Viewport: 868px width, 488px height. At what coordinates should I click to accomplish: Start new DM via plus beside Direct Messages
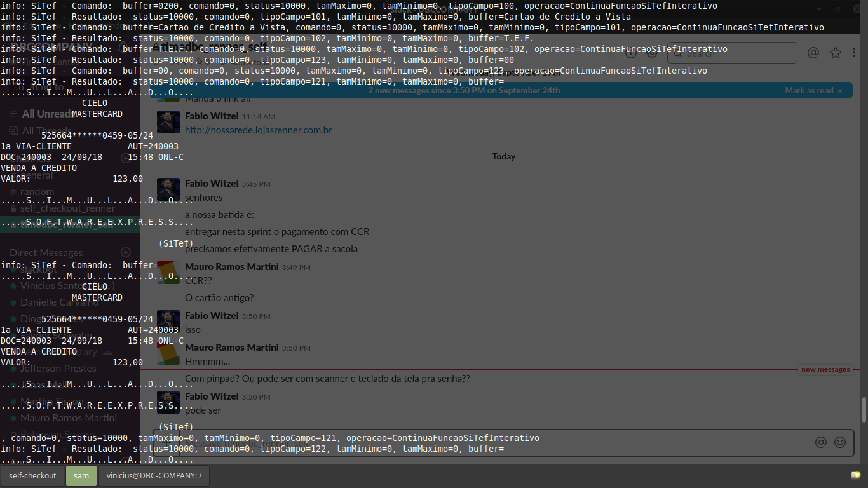coord(126,252)
